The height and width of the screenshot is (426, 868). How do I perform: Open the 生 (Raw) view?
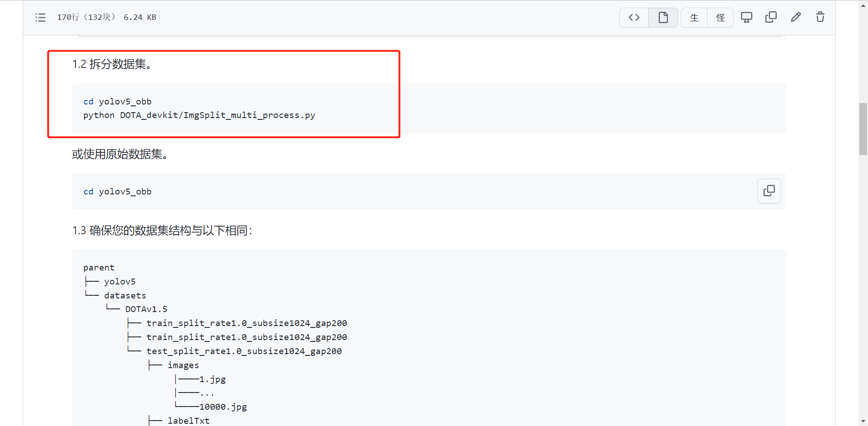pyautogui.click(x=694, y=17)
